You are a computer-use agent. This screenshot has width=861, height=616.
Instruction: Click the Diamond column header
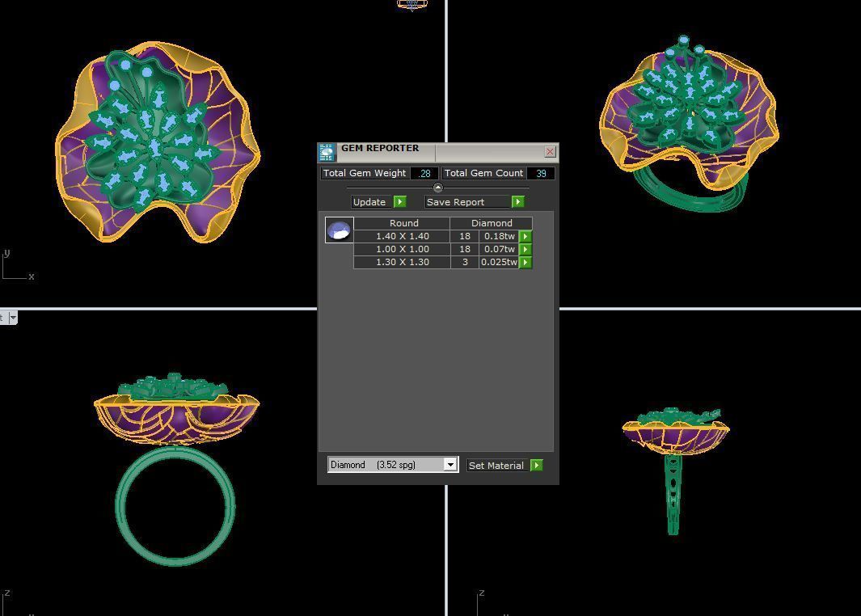(x=492, y=223)
